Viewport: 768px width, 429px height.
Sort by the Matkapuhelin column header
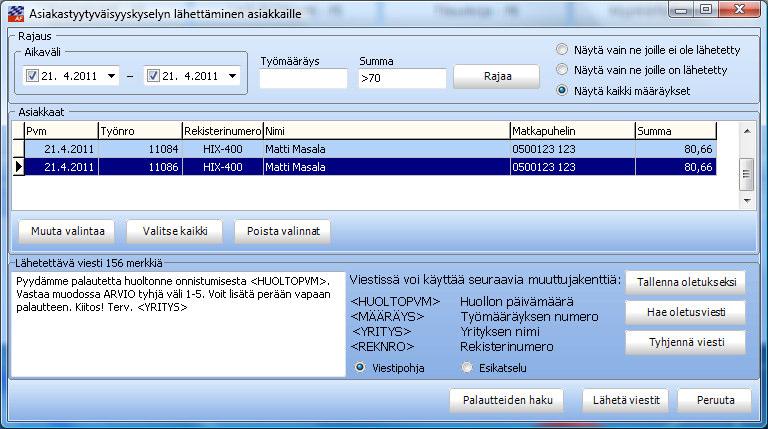pos(573,131)
